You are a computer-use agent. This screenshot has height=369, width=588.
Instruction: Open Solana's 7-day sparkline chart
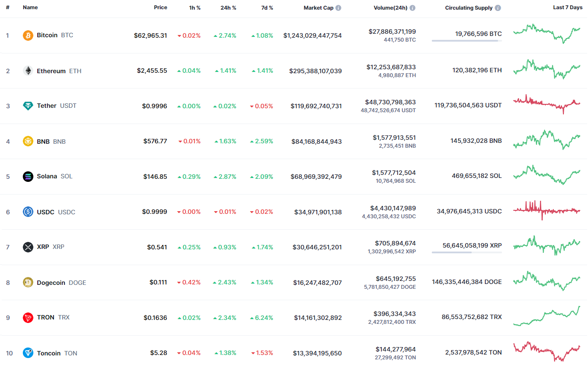click(x=547, y=175)
